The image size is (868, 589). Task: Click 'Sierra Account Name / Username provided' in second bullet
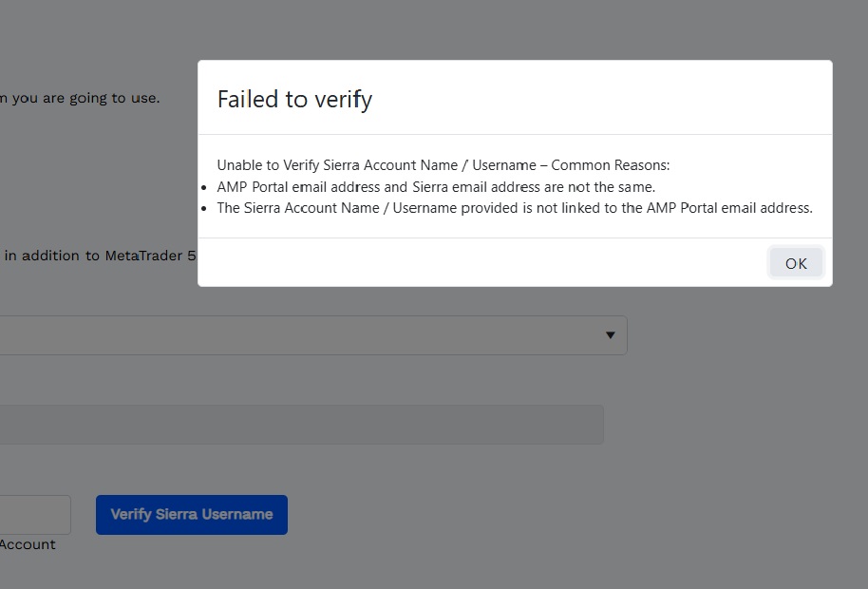pyautogui.click(x=367, y=208)
